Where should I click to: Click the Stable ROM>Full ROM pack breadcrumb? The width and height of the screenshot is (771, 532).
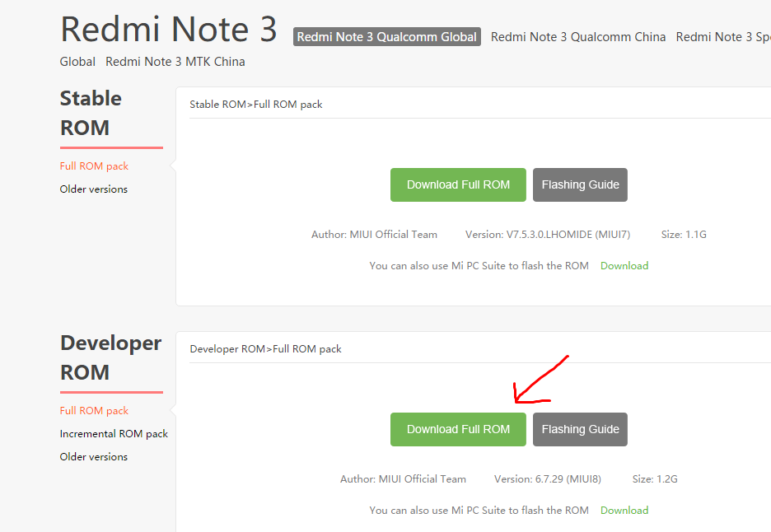coord(255,105)
